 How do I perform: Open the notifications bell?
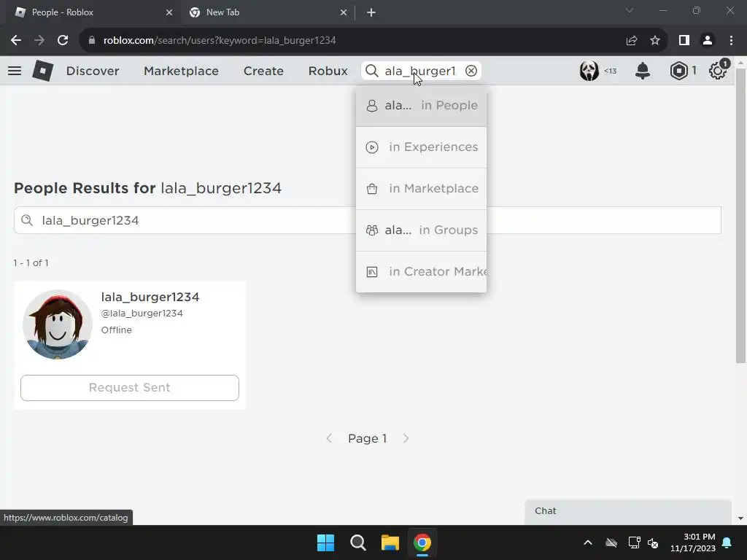(x=643, y=71)
